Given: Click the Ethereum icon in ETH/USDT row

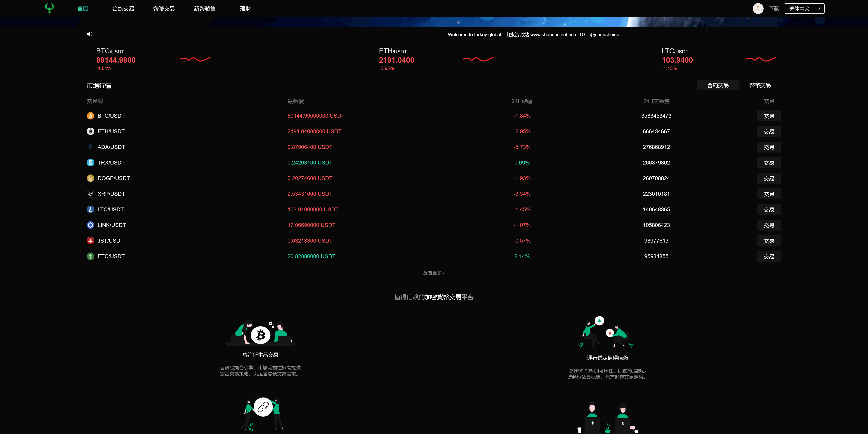Looking at the screenshot, I should click(90, 131).
